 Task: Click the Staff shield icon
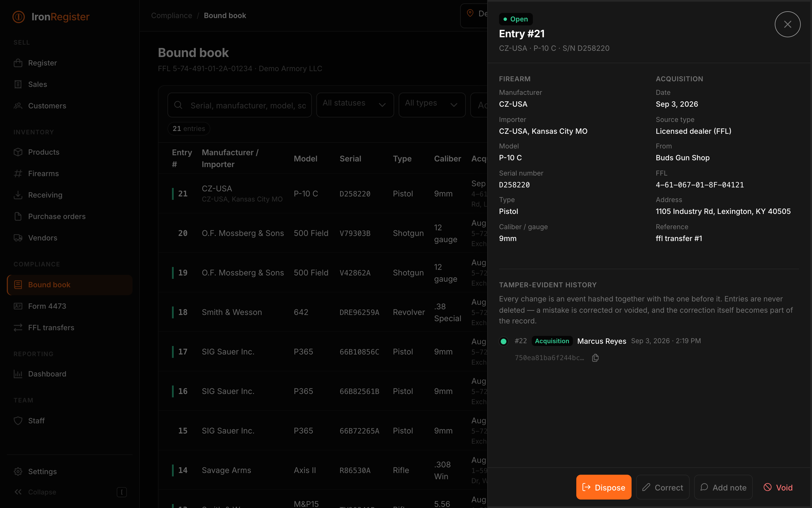pos(18,421)
